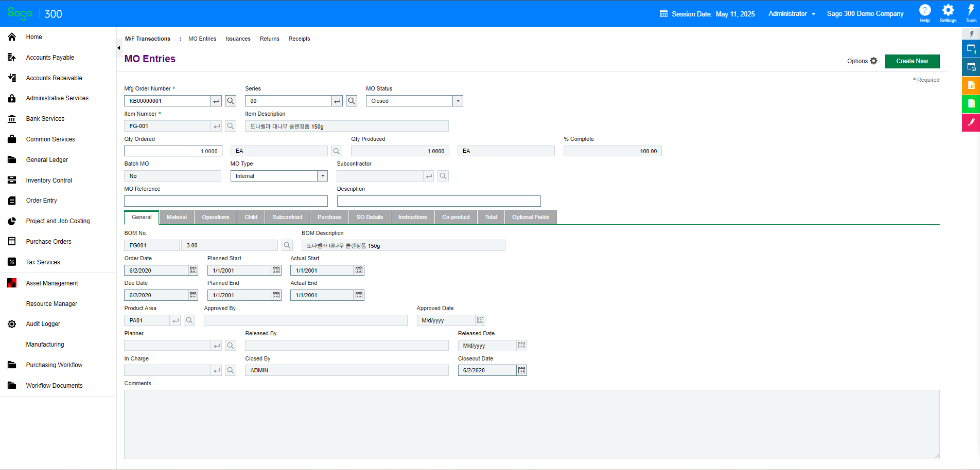Collapse the left navigation panel arrow
980x470 pixels.
119,48
